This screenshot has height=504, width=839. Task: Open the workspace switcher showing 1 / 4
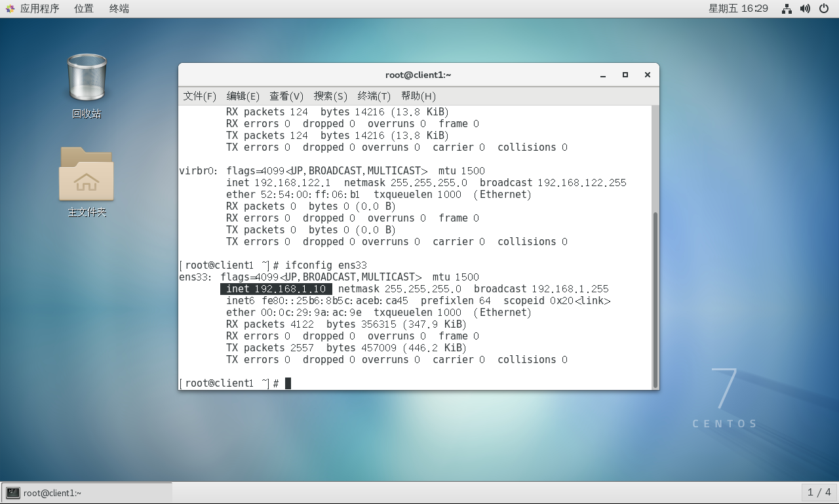[x=819, y=492]
